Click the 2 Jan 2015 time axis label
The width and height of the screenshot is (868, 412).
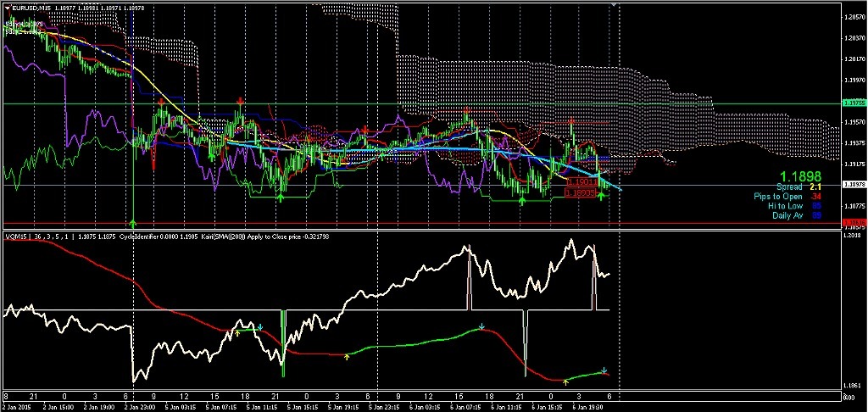click(x=15, y=407)
